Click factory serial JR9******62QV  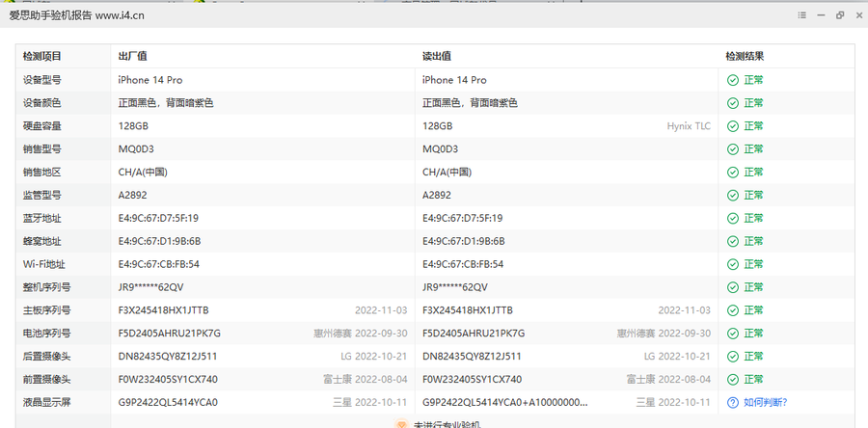click(150, 287)
